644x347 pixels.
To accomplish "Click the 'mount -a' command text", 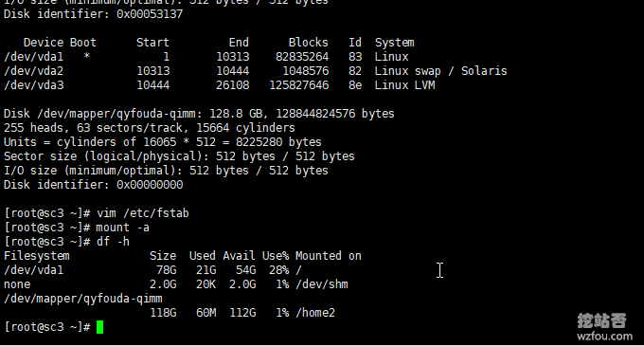I will point(122,228).
